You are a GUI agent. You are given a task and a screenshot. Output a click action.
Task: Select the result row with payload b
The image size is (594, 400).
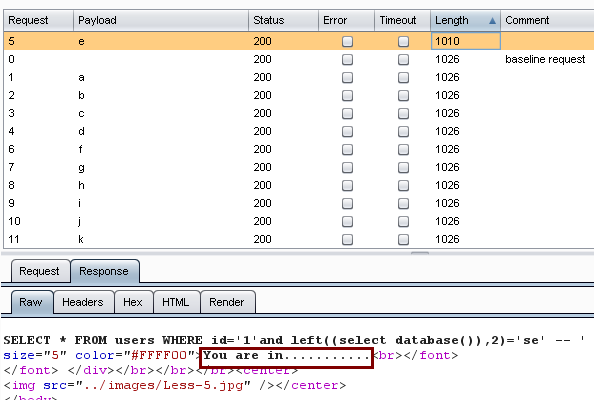[x=299, y=95]
